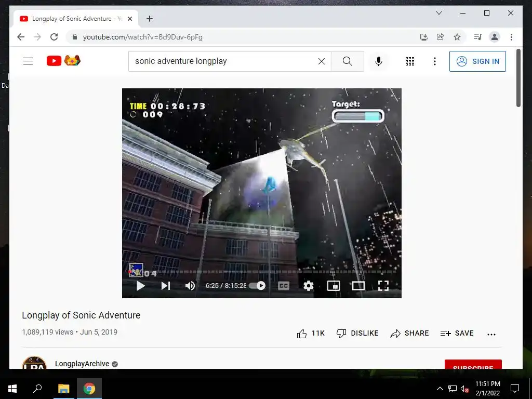Click the video title text
The height and width of the screenshot is (399, 532).
point(81,315)
